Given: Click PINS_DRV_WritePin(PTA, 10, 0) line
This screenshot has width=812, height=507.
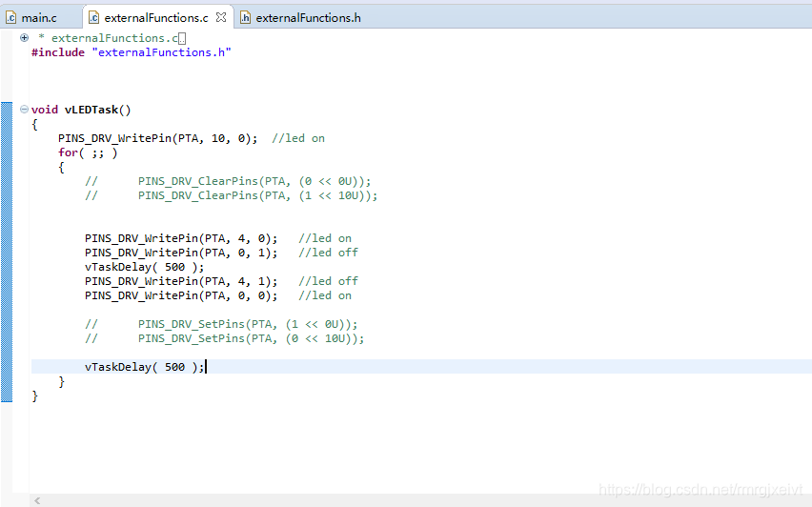Looking at the screenshot, I should coord(157,138).
